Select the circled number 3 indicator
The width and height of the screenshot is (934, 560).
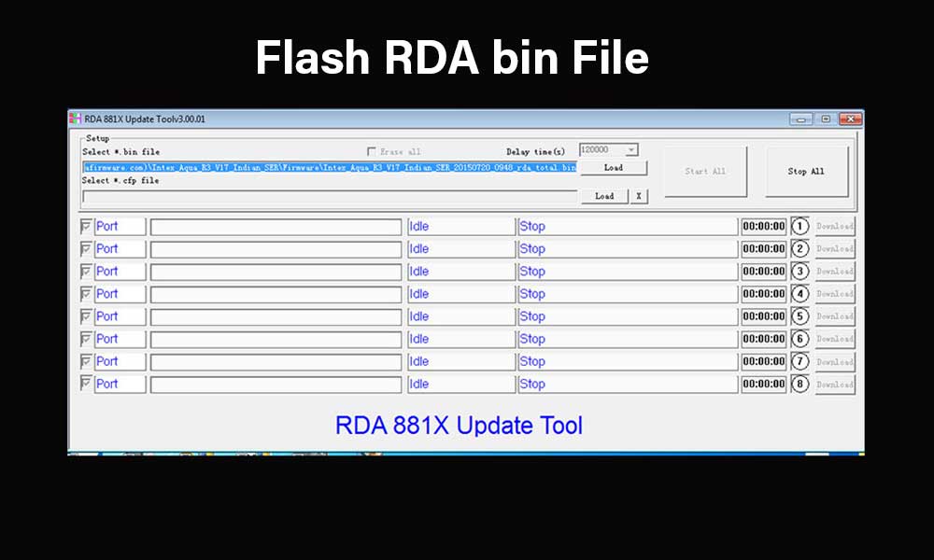[800, 271]
